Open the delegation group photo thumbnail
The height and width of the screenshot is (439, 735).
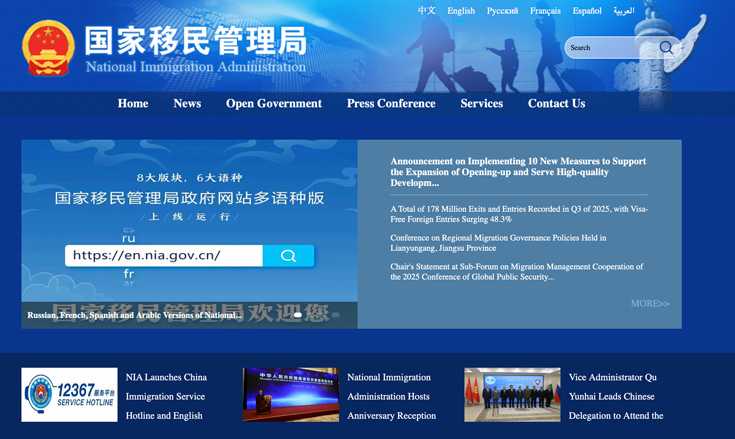click(512, 394)
